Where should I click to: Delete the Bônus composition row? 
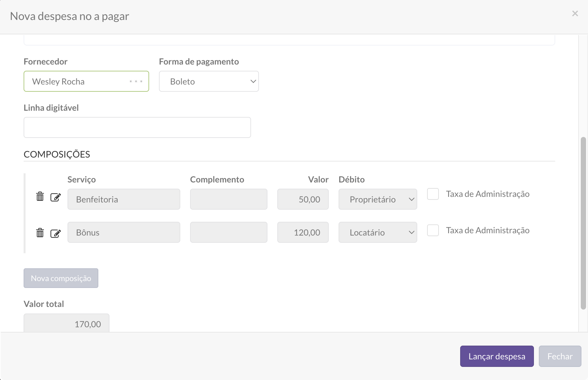click(40, 233)
